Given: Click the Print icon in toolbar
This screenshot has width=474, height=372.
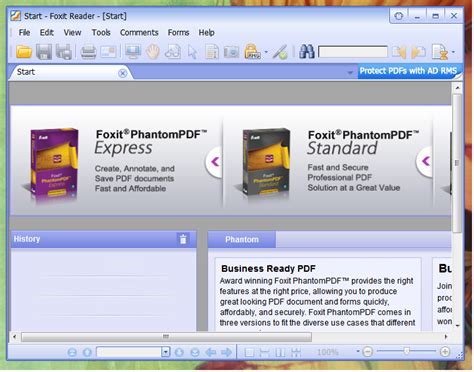Looking at the screenshot, I should point(88,52).
